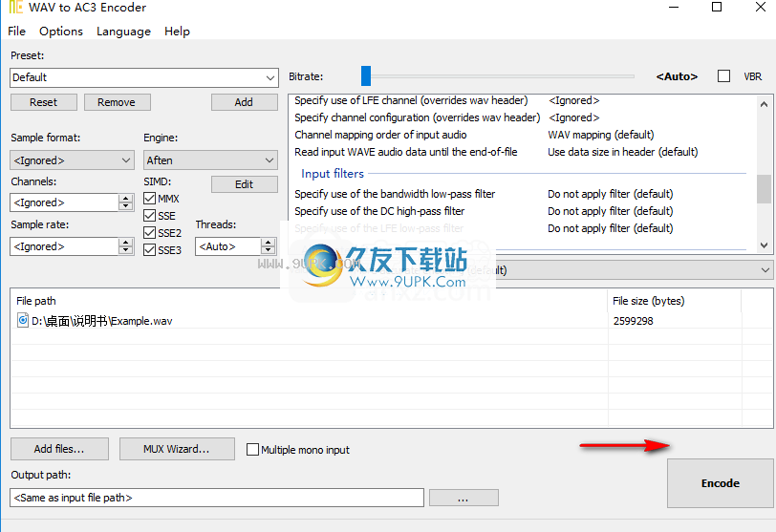Click the WAV to AC3 Encoder app icon
Viewport: 776px width, 532px height.
click(16, 7)
